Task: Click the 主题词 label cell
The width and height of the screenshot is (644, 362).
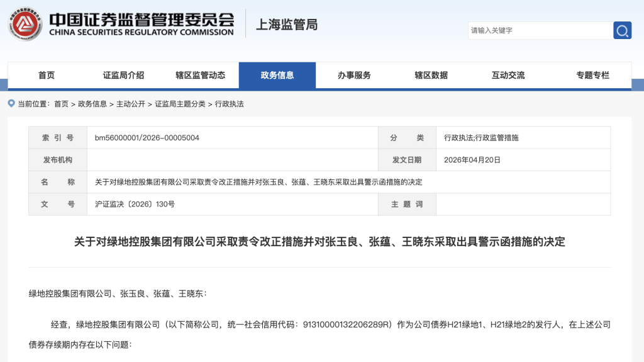Action: [407, 204]
